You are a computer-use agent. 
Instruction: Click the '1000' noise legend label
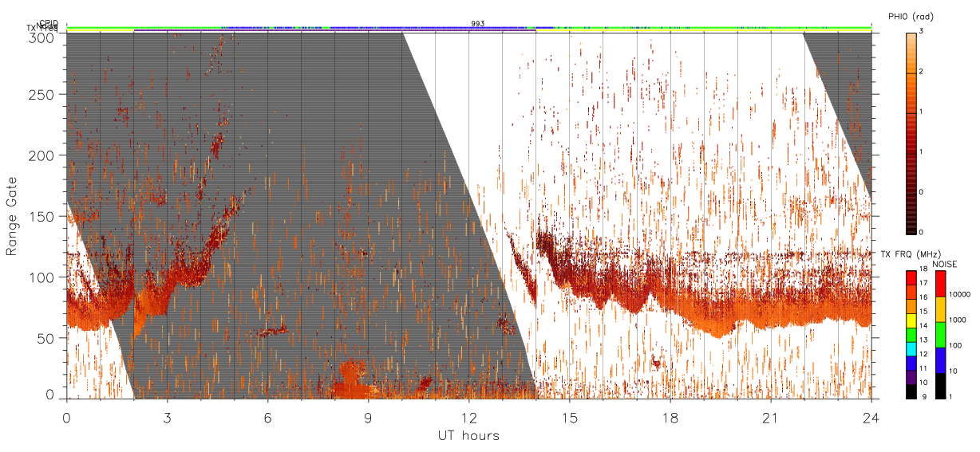(x=959, y=321)
